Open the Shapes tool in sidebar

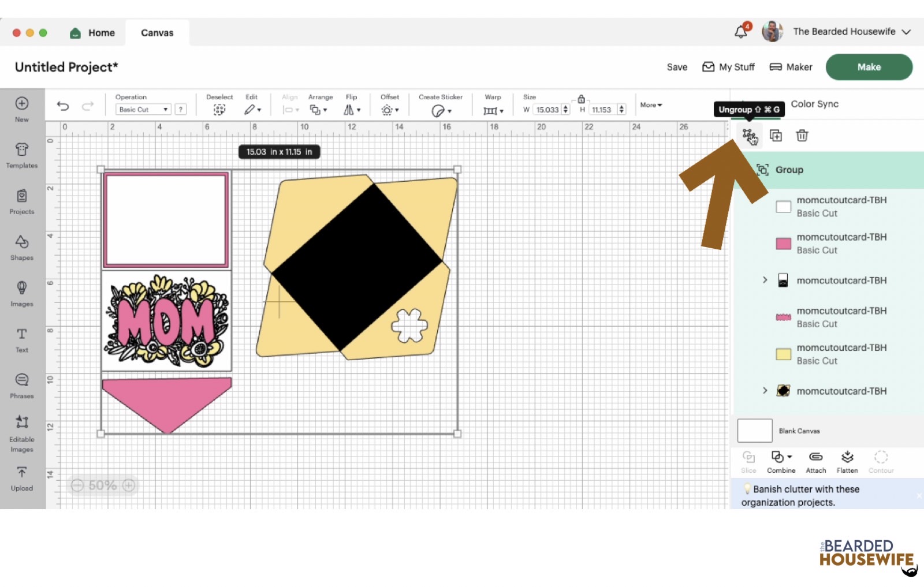(22, 248)
